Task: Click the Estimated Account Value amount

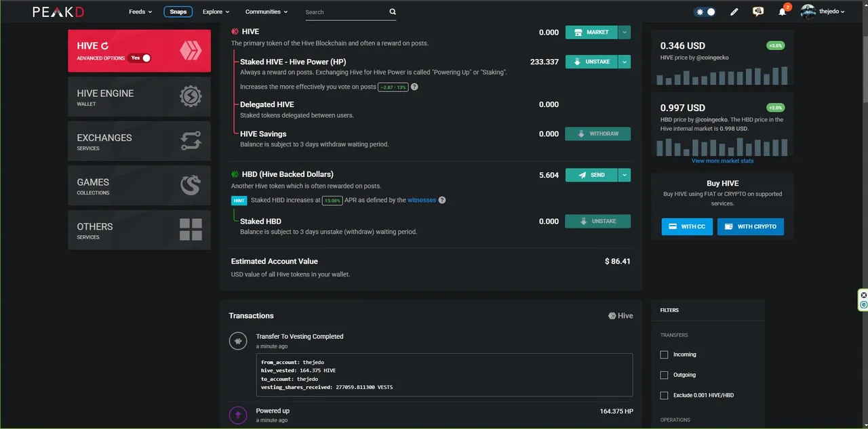Action: coord(617,261)
